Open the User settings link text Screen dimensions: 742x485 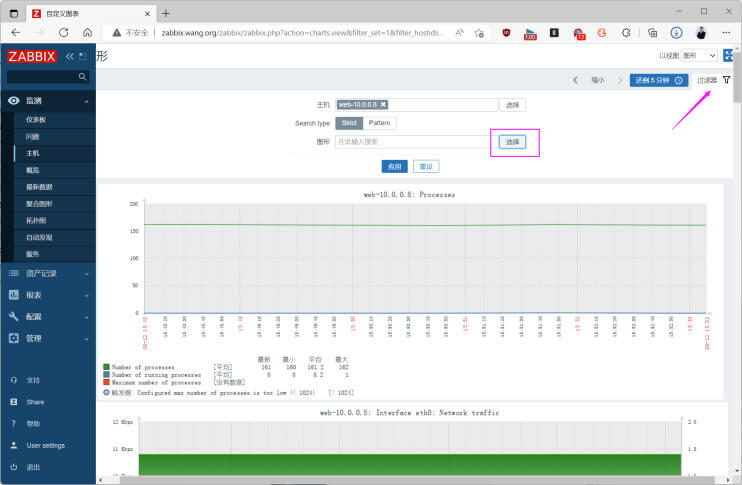click(x=45, y=445)
